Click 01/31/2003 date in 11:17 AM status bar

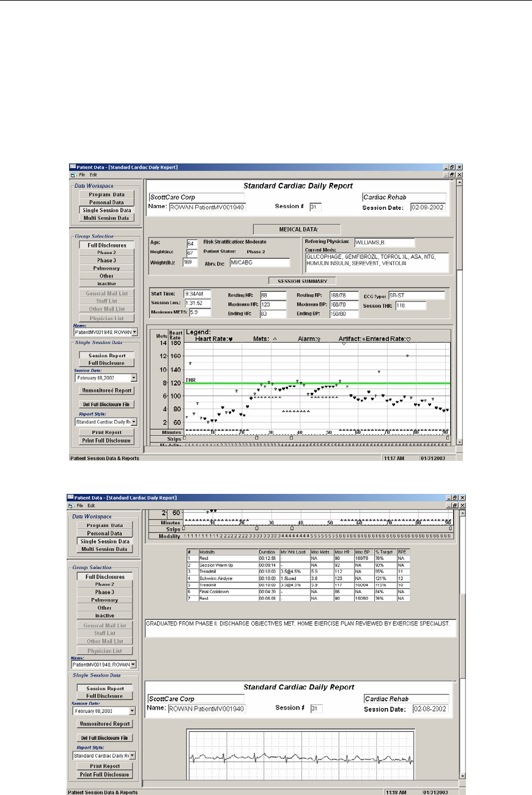(432, 458)
